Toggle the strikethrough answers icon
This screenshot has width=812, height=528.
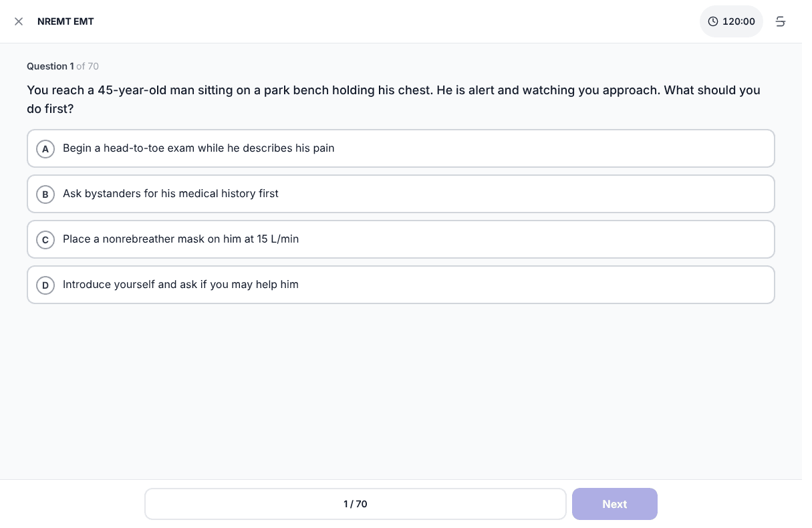tap(780, 21)
